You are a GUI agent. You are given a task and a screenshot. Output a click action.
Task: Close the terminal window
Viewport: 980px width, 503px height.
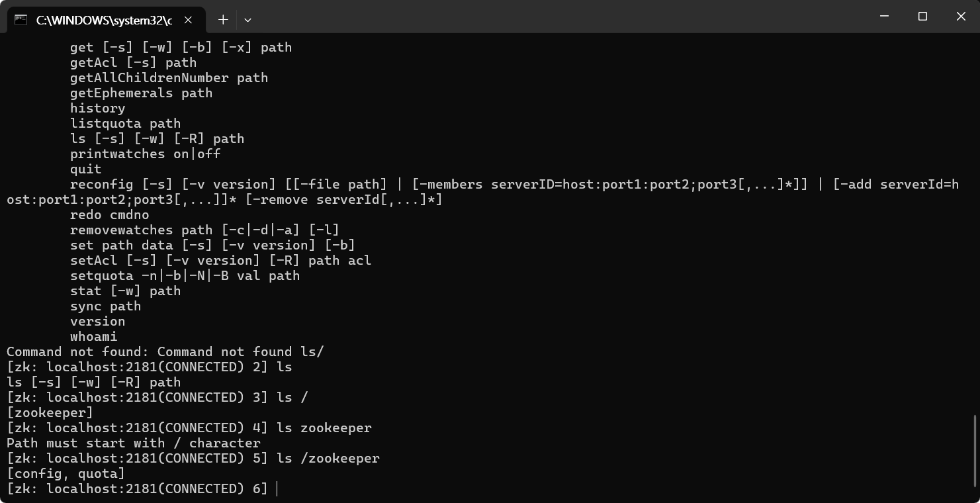(961, 17)
